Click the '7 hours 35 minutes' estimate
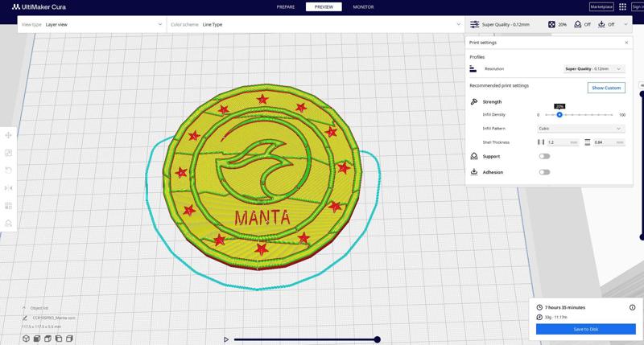The height and width of the screenshot is (345, 644). click(565, 307)
